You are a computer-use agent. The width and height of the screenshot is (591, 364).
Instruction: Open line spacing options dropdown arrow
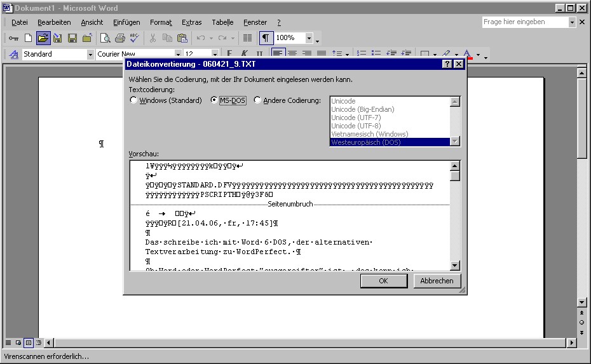pyautogui.click(x=347, y=55)
